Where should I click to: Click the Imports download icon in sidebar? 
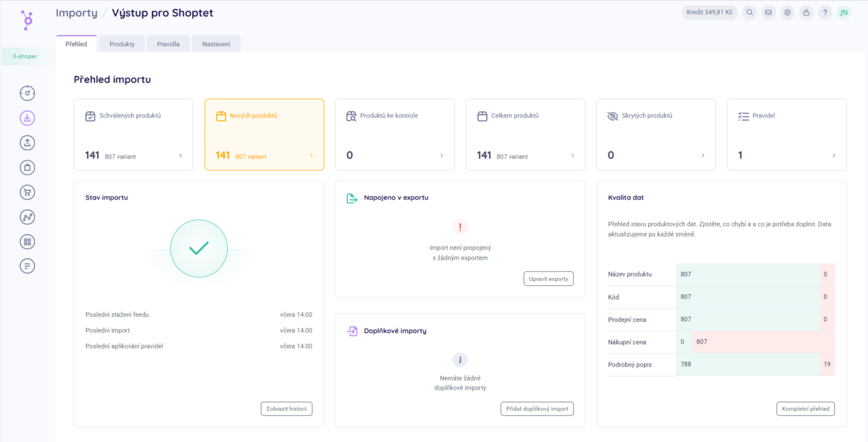coord(27,118)
